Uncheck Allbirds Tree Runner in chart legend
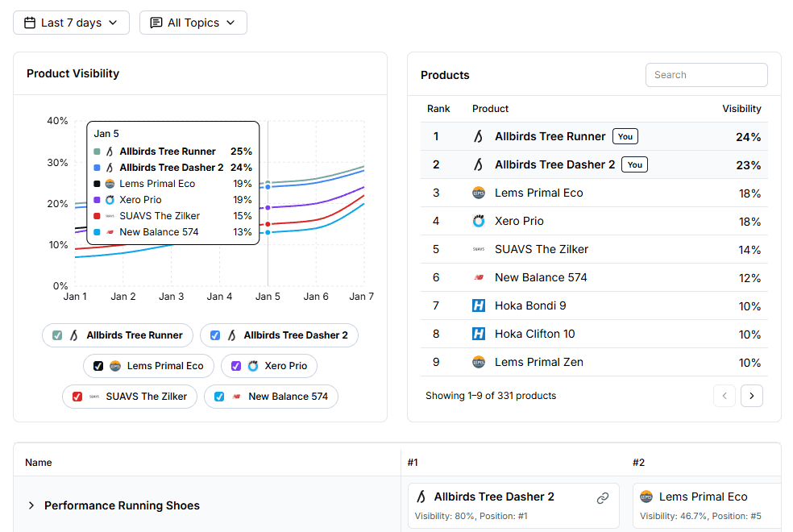Screen dimensions: 793x532 (57, 335)
